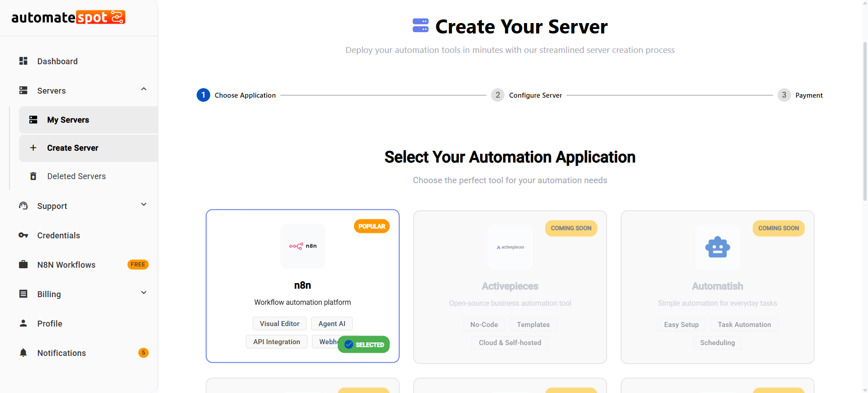The height and width of the screenshot is (393, 868).
Task: Click the Visual Editor tag
Action: [x=279, y=324]
